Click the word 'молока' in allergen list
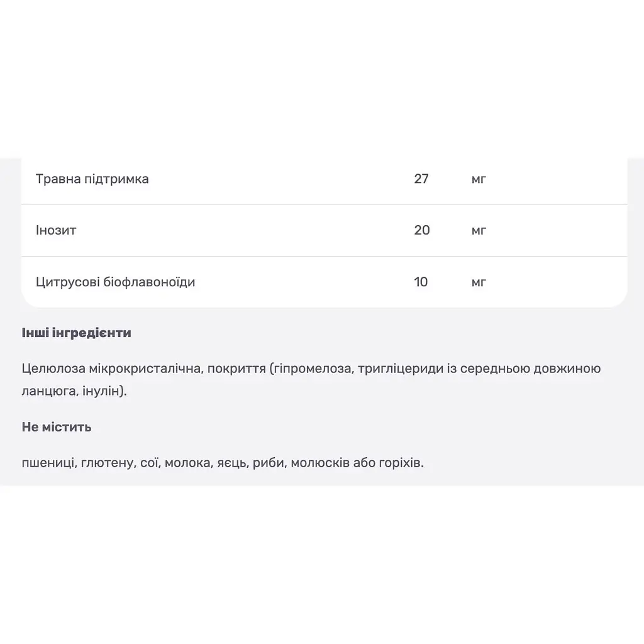 tap(187, 463)
